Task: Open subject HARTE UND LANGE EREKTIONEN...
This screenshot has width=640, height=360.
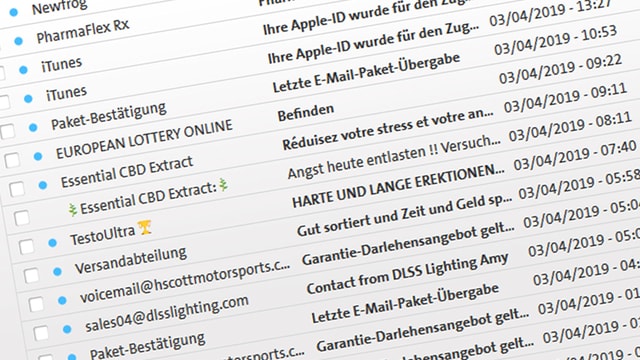Action: pos(398,186)
